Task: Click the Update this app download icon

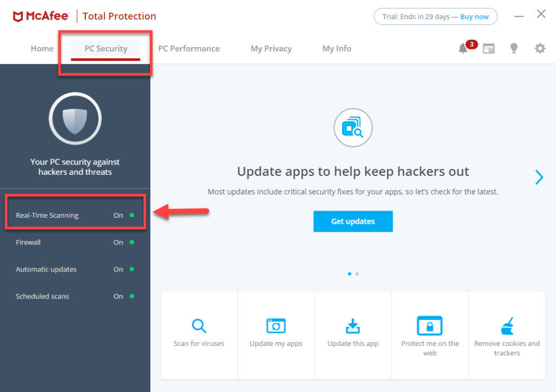Action: click(353, 326)
